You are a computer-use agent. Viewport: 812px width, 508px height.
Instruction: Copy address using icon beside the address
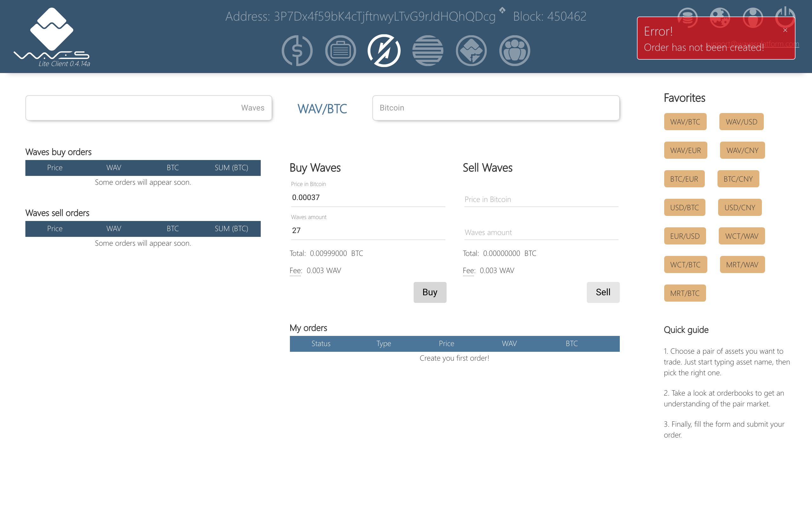pos(502,10)
